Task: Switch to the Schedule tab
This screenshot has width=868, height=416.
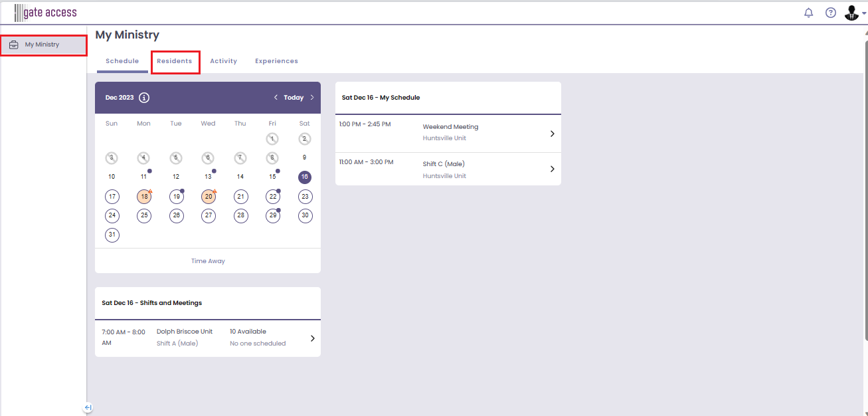Action: coord(122,61)
